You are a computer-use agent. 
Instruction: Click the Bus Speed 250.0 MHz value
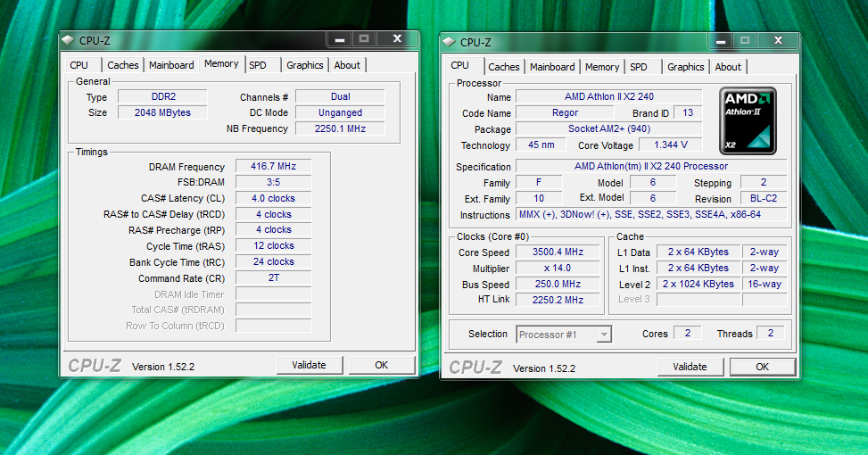click(558, 284)
